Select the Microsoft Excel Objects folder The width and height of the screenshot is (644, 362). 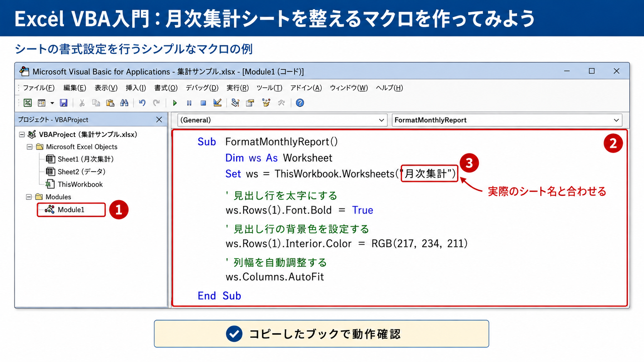pyautogui.click(x=82, y=147)
